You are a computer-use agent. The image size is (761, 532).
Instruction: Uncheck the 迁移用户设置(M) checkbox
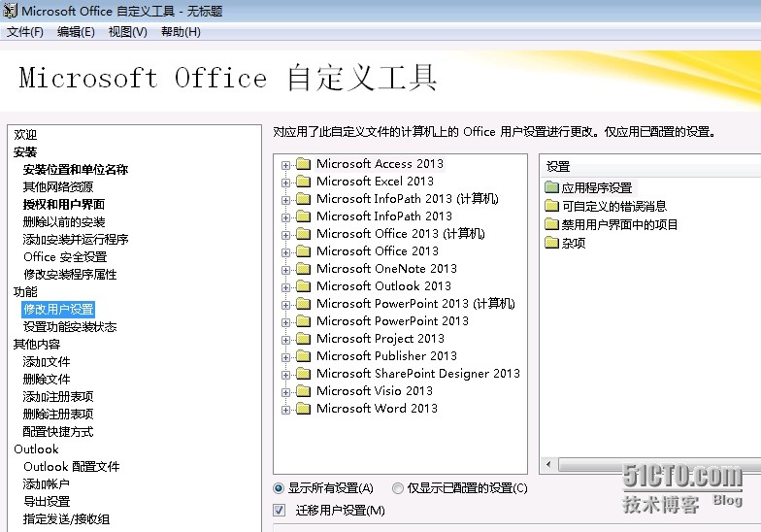tap(280, 511)
